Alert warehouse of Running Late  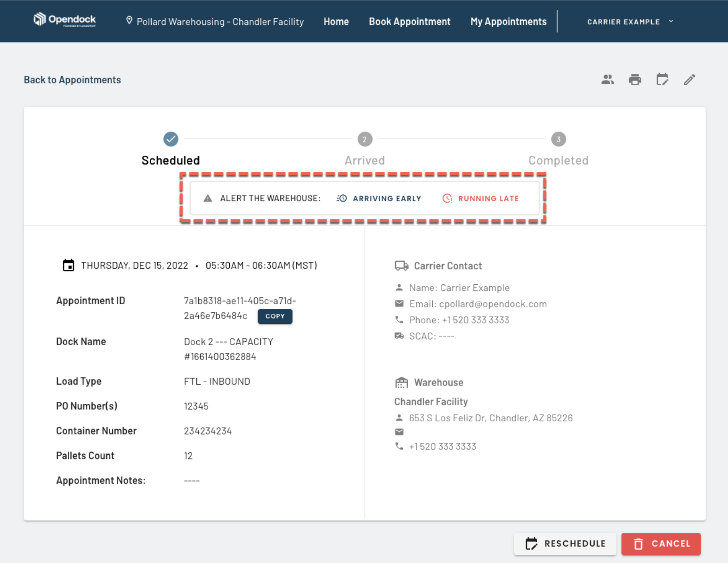click(481, 198)
